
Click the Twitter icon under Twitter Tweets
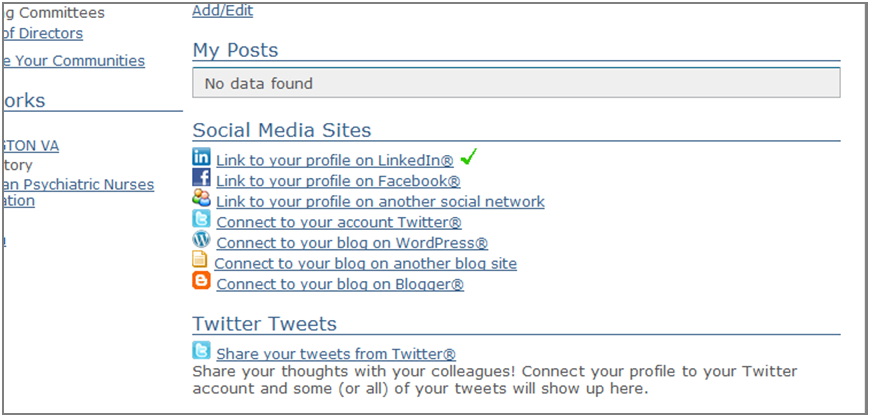tap(201, 352)
